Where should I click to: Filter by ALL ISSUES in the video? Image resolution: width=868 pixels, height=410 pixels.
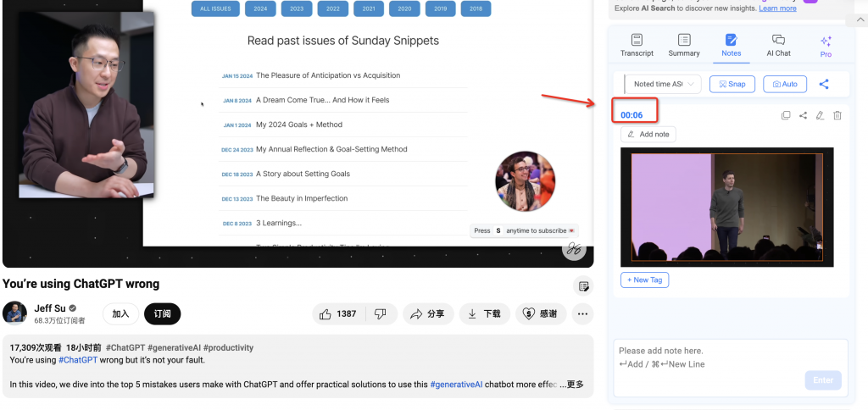pyautogui.click(x=215, y=8)
